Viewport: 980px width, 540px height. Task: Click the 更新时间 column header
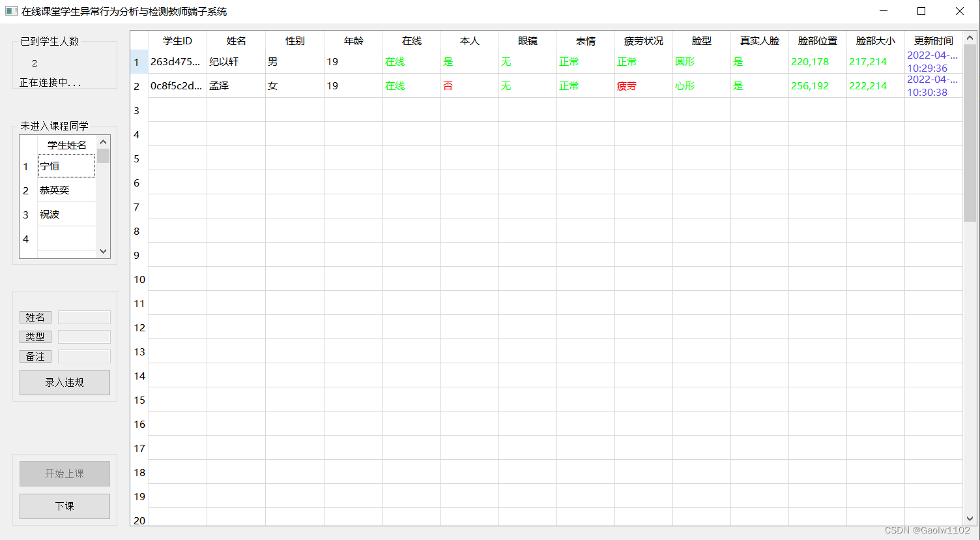coord(934,40)
